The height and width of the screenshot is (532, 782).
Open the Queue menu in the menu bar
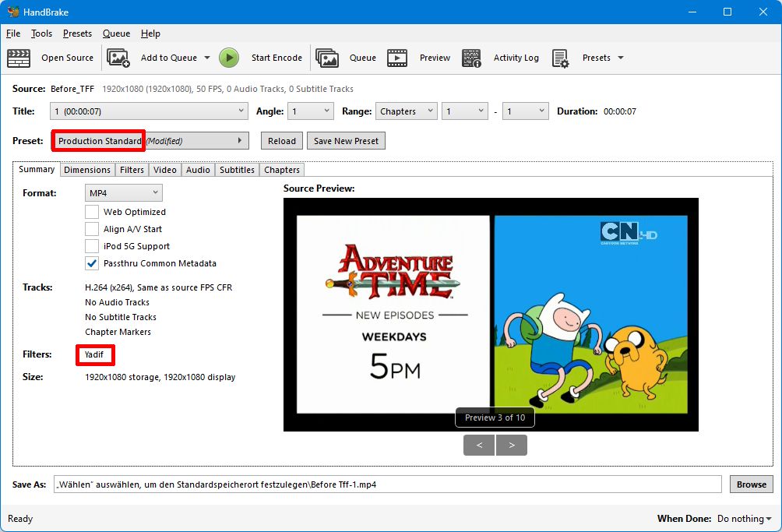pyautogui.click(x=116, y=33)
